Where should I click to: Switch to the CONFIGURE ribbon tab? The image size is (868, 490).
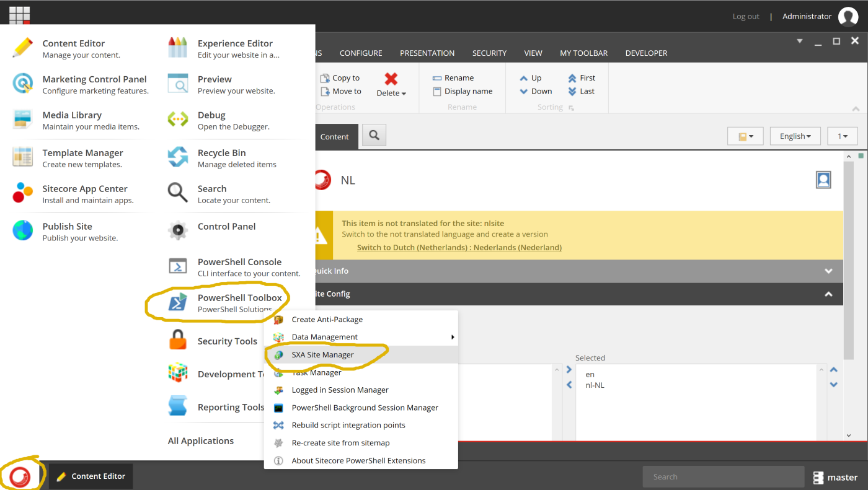tap(361, 53)
